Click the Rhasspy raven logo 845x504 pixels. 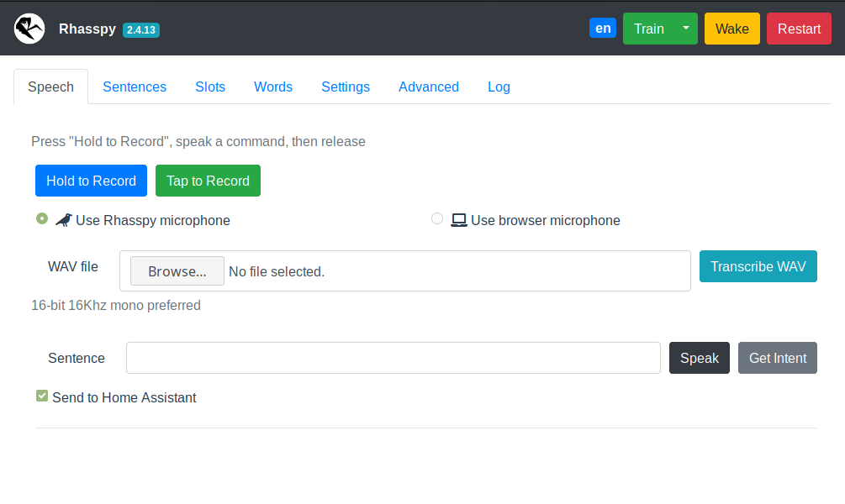(x=29, y=29)
